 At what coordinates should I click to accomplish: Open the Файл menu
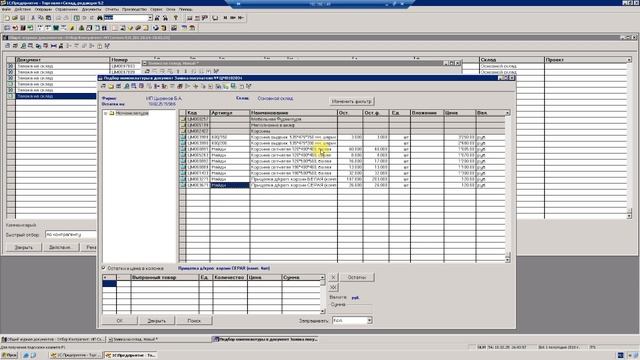click(6, 9)
